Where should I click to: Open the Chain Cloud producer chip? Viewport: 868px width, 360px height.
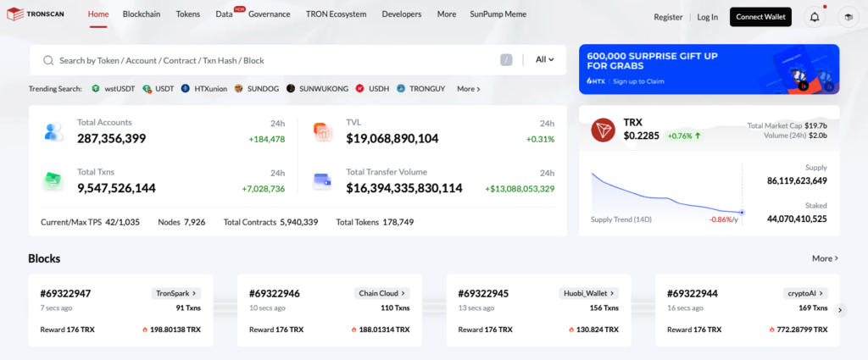pos(382,293)
